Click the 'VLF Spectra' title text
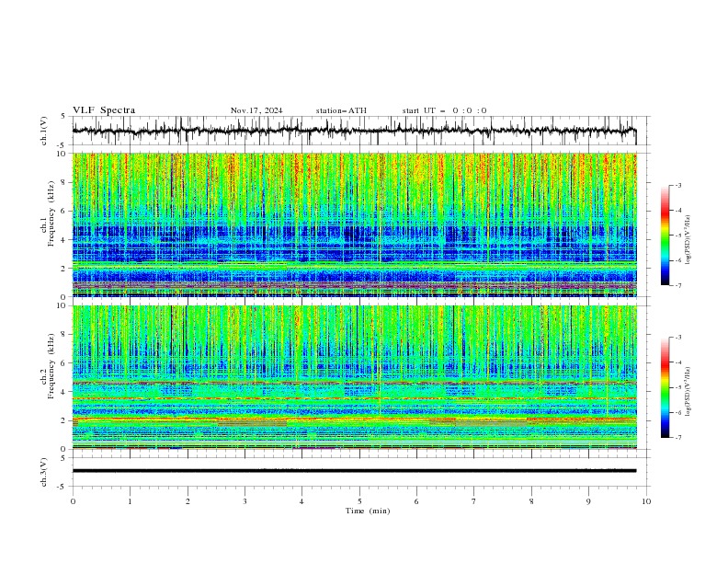The height and width of the screenshot is (563, 728). (104, 110)
